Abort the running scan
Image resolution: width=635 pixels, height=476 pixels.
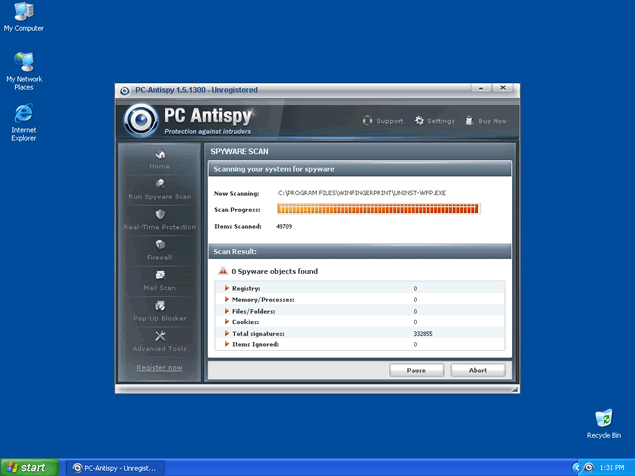click(478, 370)
